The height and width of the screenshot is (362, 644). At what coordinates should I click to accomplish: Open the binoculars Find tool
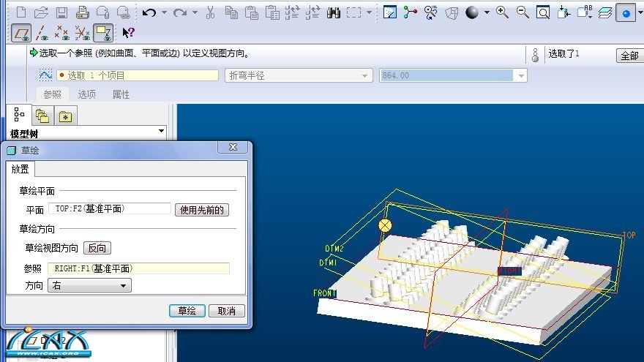334,12
